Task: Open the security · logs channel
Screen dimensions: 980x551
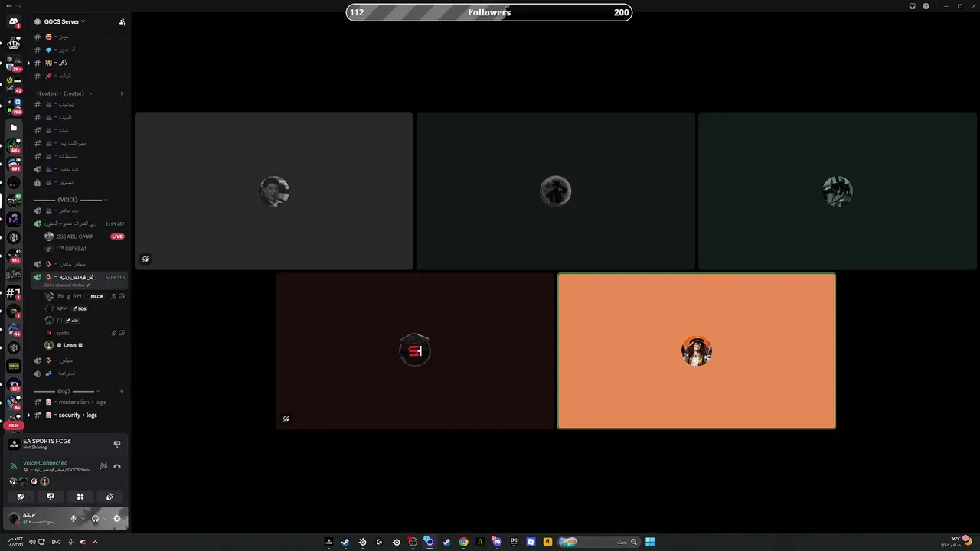Action: tap(79, 415)
